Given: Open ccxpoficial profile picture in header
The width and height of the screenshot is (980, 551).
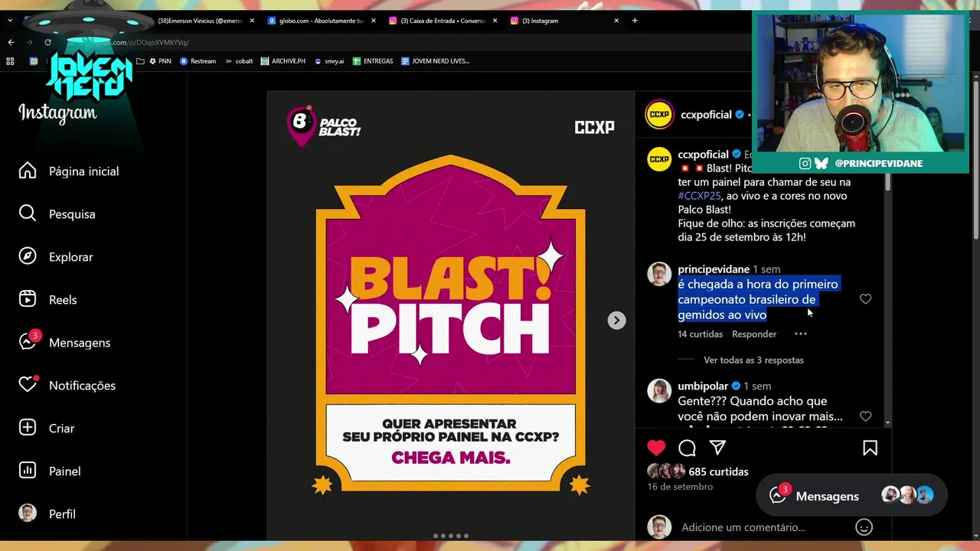Looking at the screenshot, I should 659,115.
